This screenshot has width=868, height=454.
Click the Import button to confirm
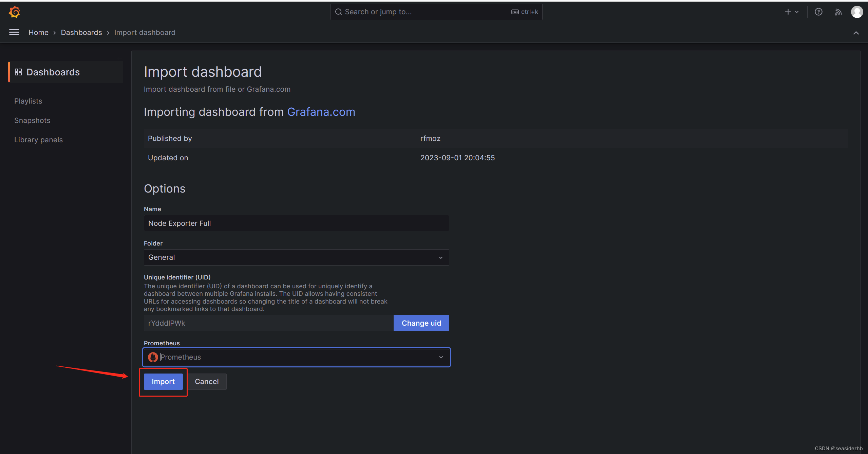(x=164, y=381)
